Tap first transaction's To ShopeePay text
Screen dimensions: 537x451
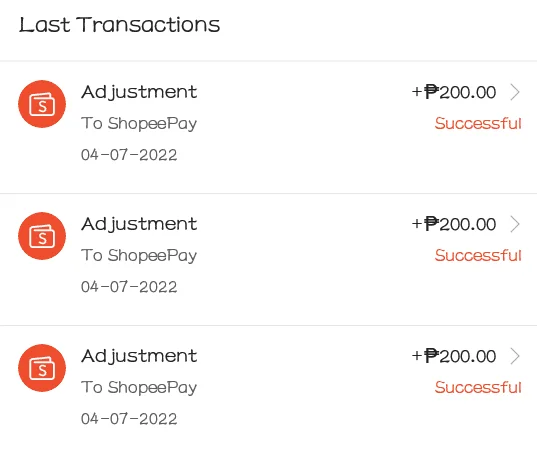tap(139, 124)
